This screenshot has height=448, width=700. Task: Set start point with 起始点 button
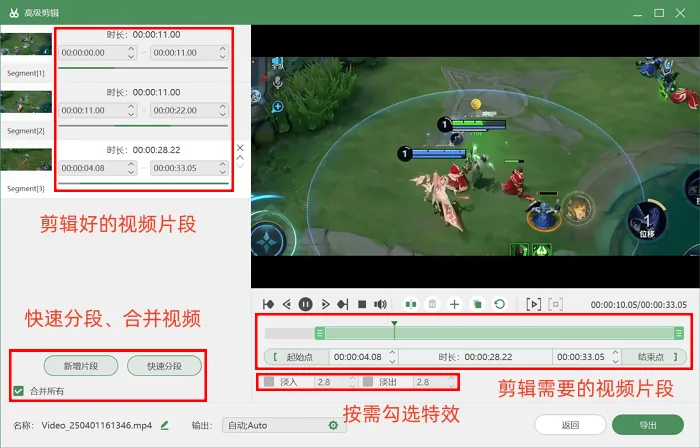[297, 357]
